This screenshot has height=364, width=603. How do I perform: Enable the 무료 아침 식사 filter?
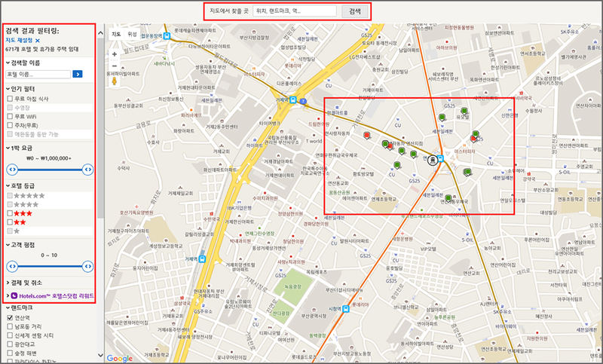[x=10, y=98]
